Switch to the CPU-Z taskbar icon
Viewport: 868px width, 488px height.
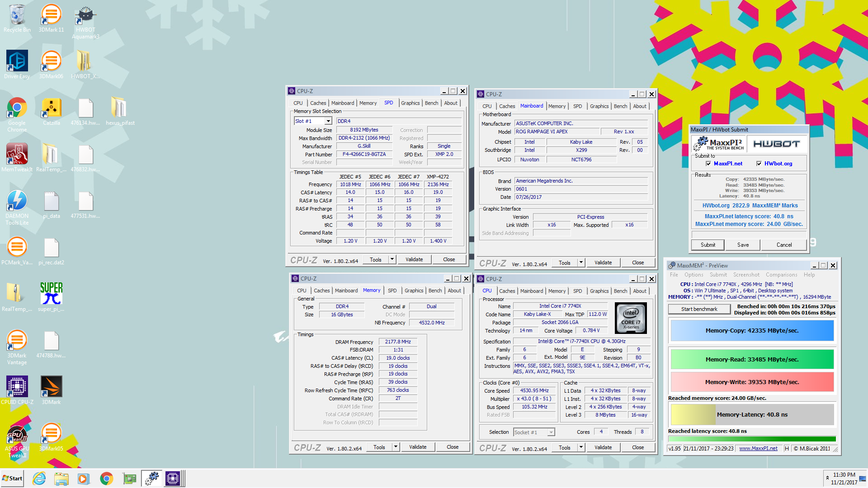click(x=173, y=479)
